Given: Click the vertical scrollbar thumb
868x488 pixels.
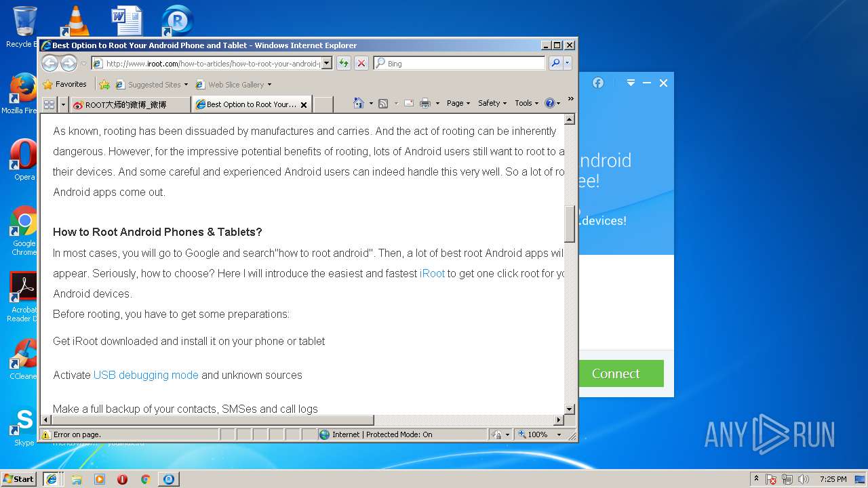Looking at the screenshot, I should (x=570, y=224).
